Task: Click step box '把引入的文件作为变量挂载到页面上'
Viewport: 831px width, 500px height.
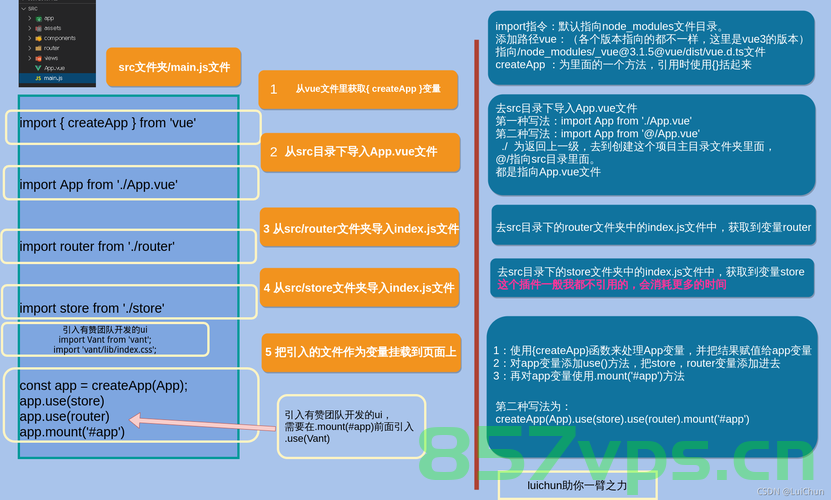Action: pos(361,352)
